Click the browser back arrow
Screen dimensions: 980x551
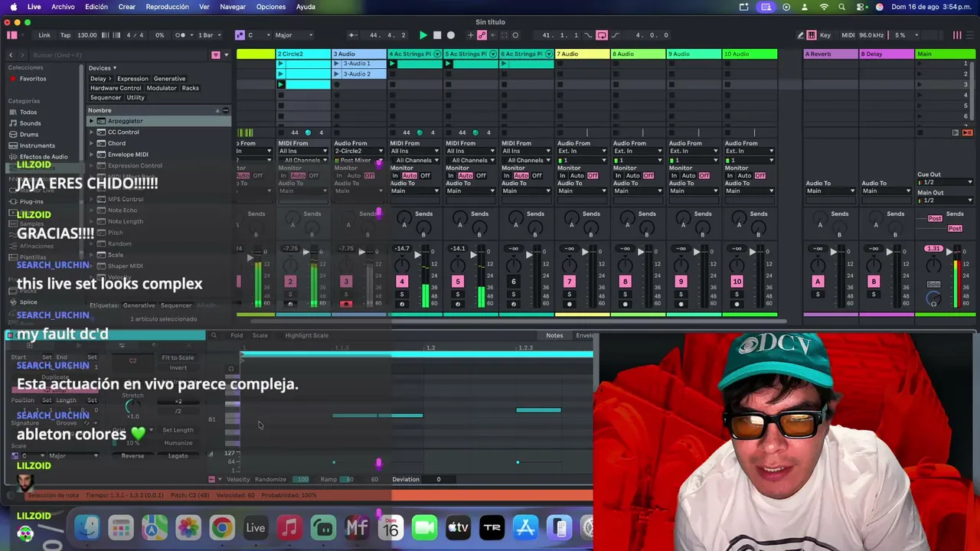coord(11,55)
